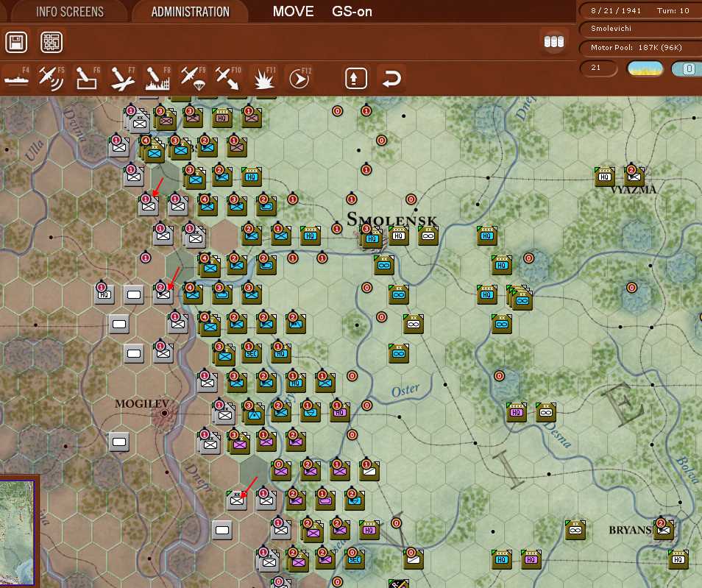This screenshot has width=702, height=588.
Task: Click the minimap thumbnail in the corner
Action: point(18,532)
